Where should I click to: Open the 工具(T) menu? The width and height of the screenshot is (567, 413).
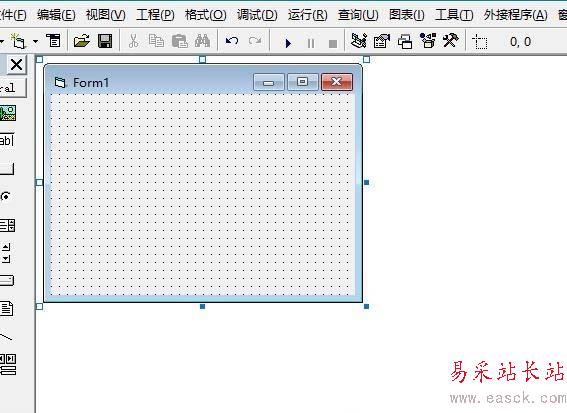tap(454, 15)
